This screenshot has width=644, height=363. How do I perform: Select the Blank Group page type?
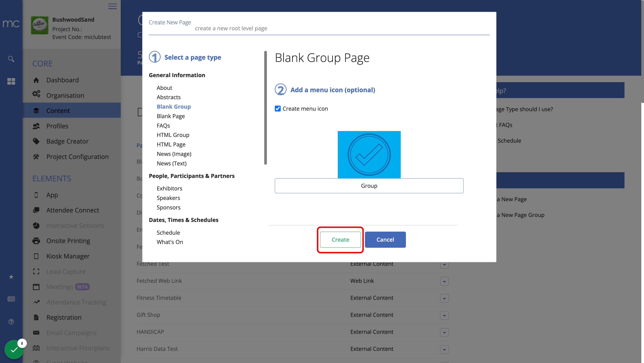(x=174, y=107)
